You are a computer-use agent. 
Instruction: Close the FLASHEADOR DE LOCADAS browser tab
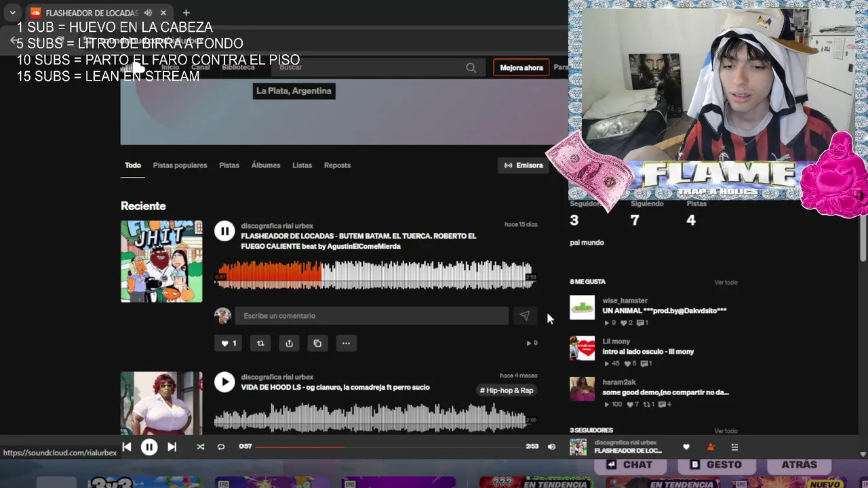click(x=163, y=12)
